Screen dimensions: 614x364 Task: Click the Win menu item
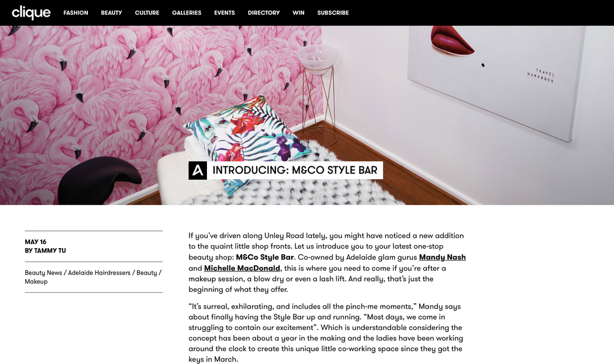(x=299, y=13)
